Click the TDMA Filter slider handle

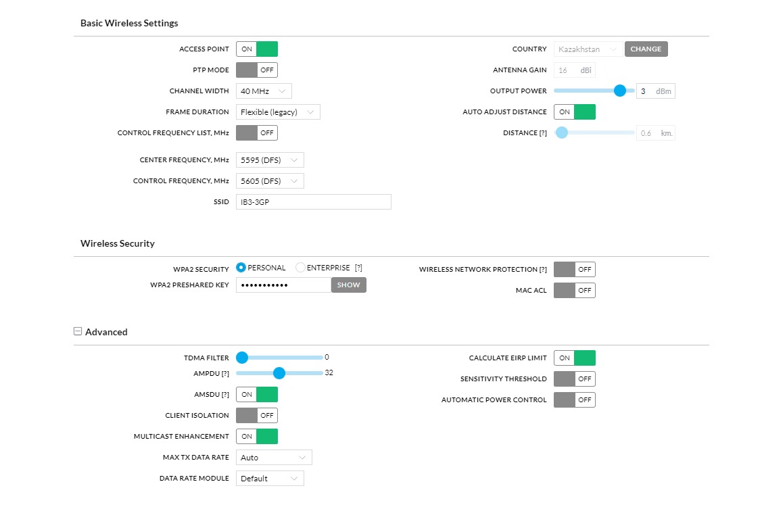click(x=242, y=358)
